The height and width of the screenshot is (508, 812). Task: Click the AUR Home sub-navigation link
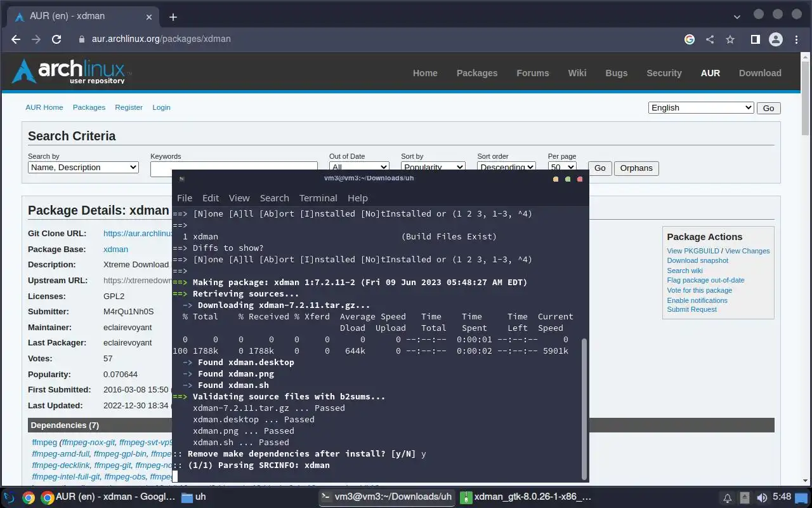point(44,107)
